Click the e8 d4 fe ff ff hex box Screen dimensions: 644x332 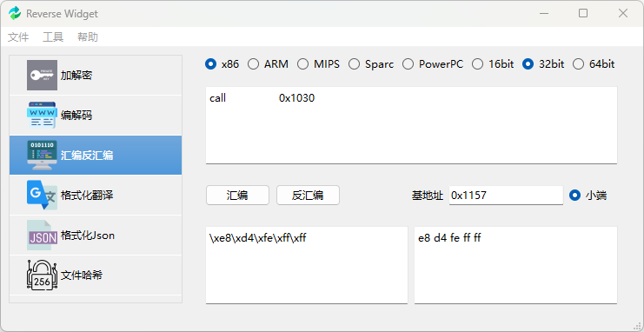click(515, 265)
